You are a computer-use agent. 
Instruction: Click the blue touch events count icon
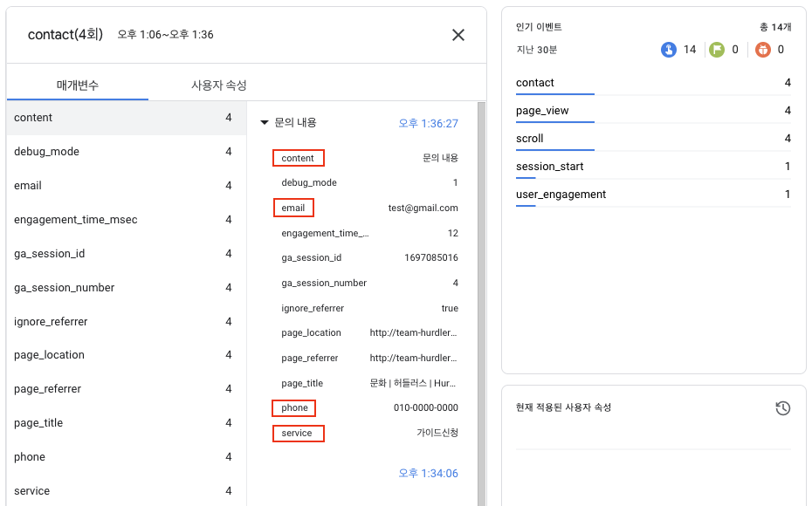pos(669,50)
